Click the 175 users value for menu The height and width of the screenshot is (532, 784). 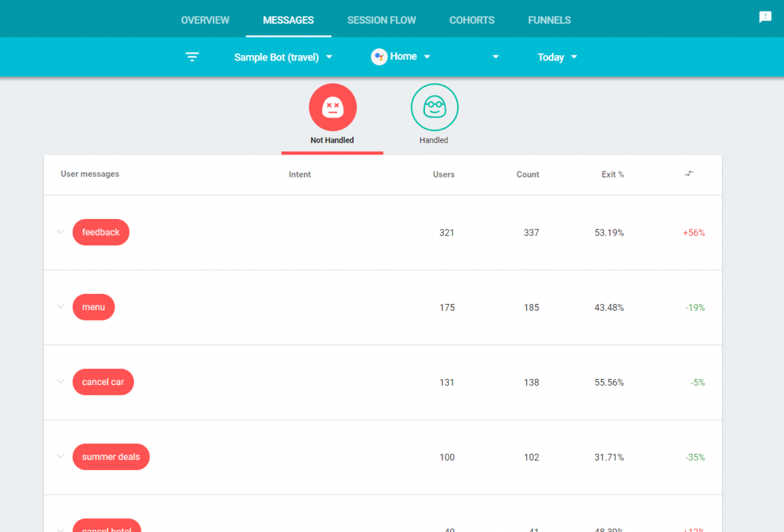point(447,308)
